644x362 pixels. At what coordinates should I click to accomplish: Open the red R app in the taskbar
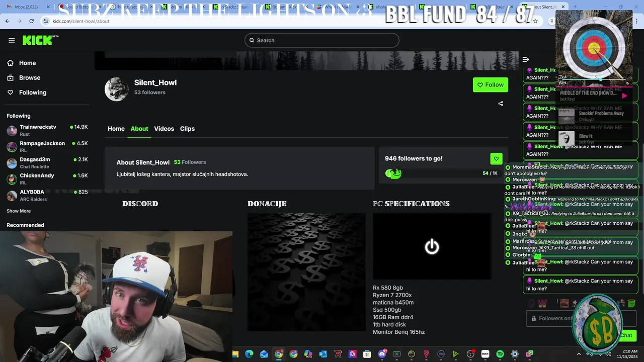[338, 354]
